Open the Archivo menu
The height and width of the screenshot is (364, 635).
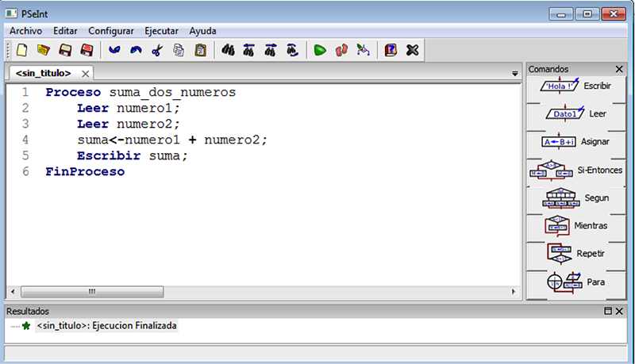tap(25, 31)
